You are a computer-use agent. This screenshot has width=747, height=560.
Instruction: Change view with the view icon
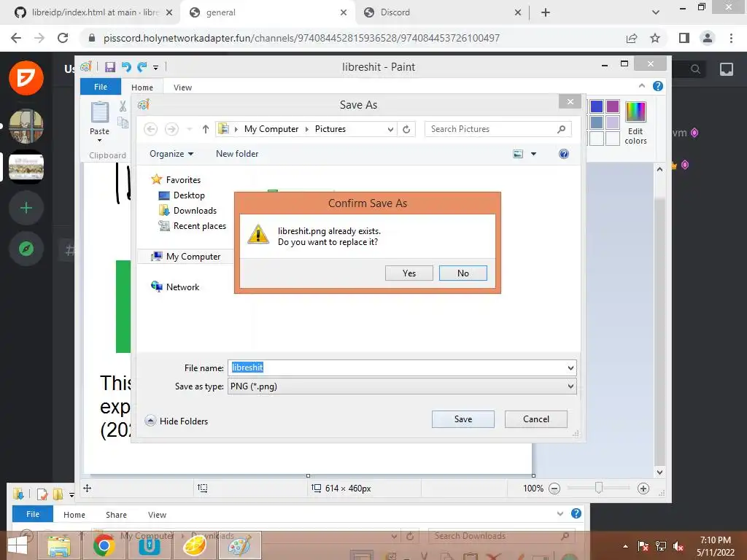518,154
